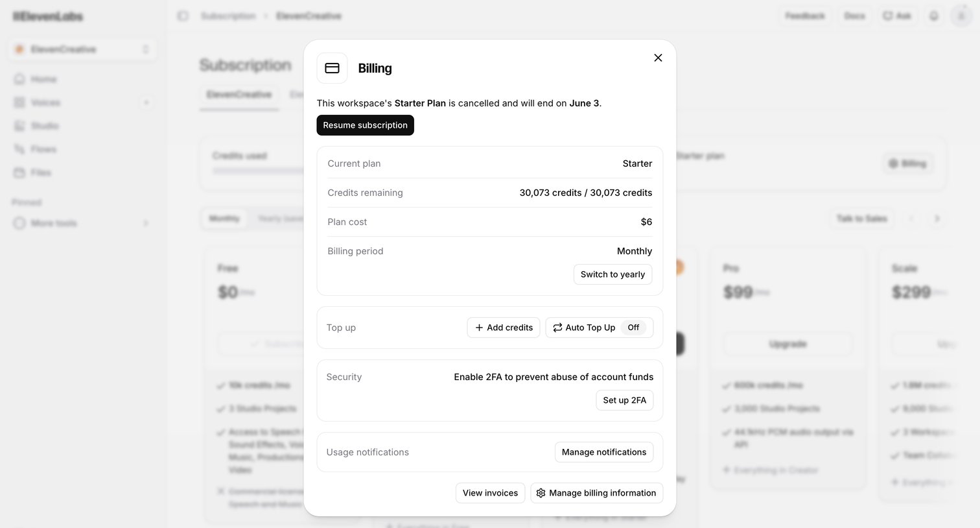
Task: Click the Starter current plan value
Action: pos(637,163)
